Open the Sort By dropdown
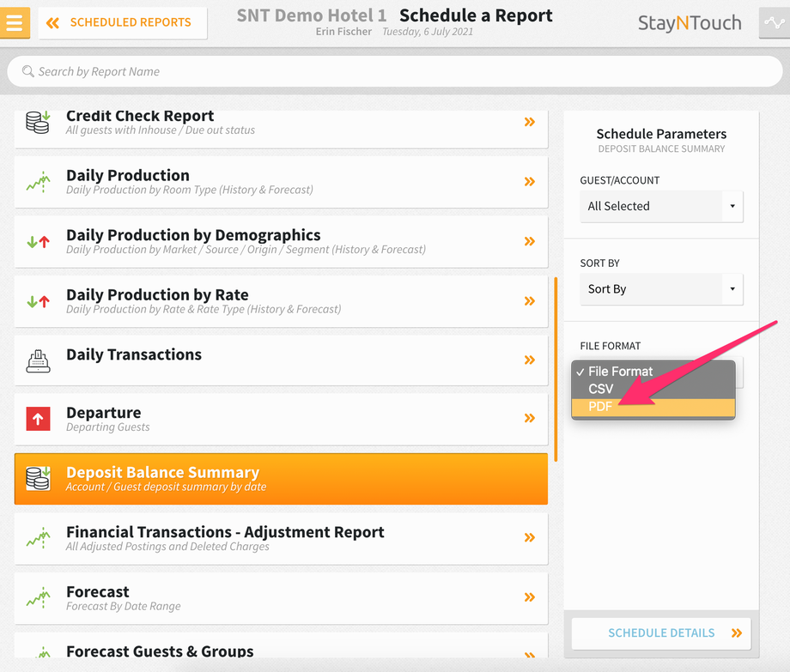 pos(661,289)
